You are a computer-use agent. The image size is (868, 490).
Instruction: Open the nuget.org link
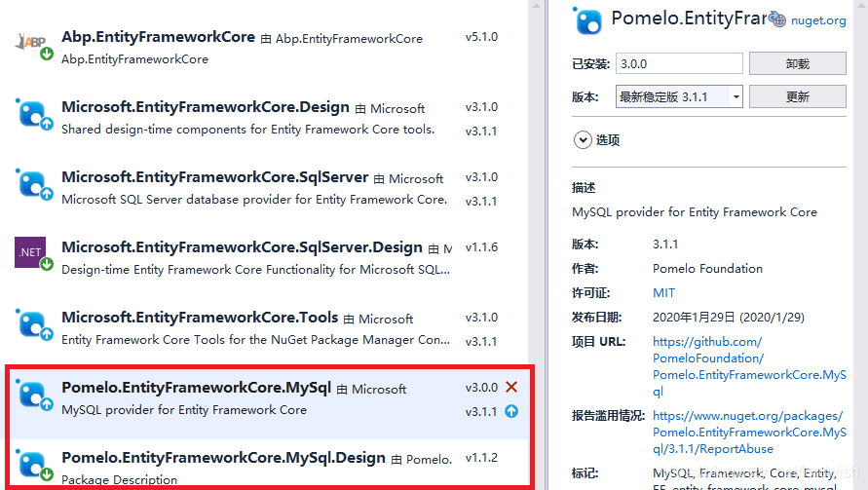click(x=818, y=20)
